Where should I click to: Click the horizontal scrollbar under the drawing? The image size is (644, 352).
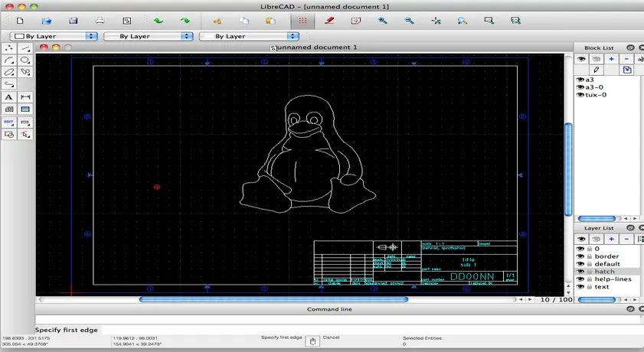[273, 299]
